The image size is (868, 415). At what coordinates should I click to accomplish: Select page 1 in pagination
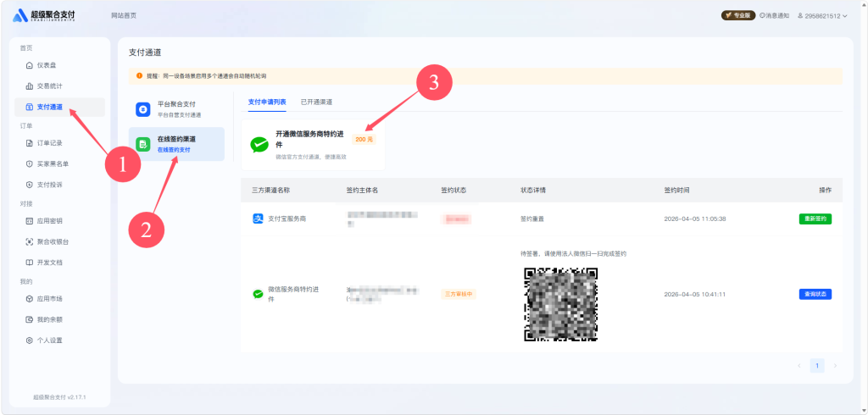point(817,366)
